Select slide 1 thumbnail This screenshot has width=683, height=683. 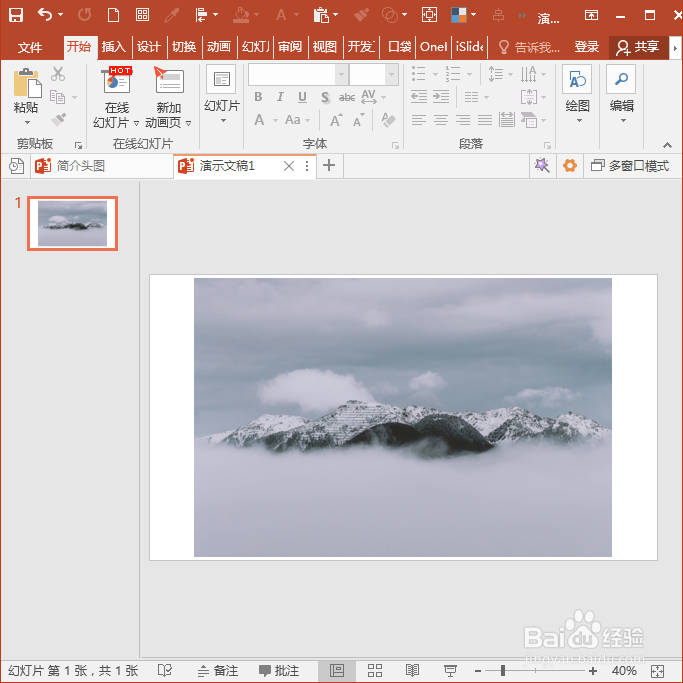(72, 223)
